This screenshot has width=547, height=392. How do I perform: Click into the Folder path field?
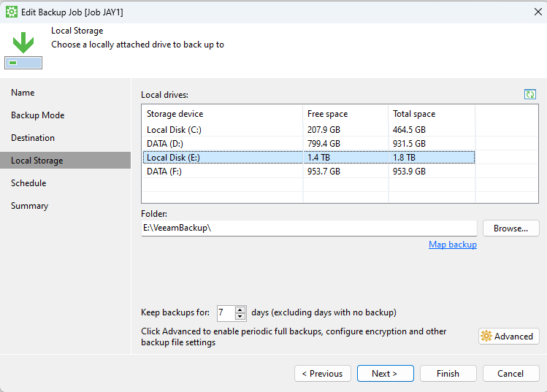309,228
